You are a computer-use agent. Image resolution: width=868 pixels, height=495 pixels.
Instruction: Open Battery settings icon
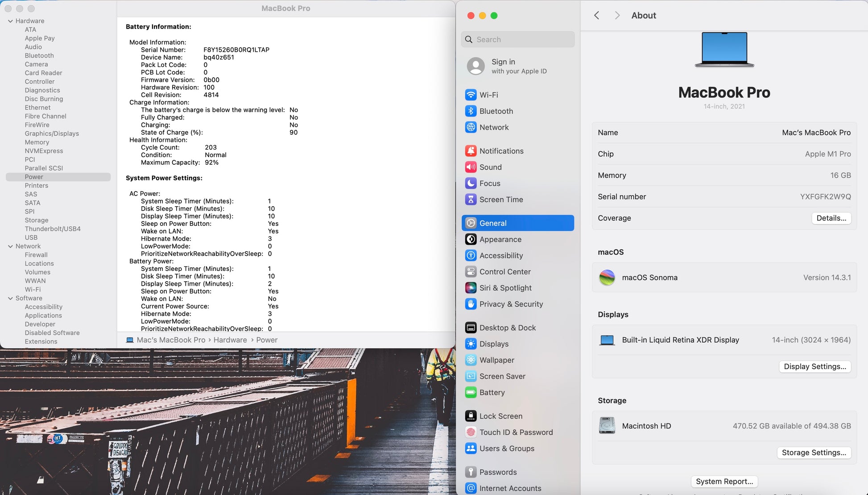[x=471, y=392]
